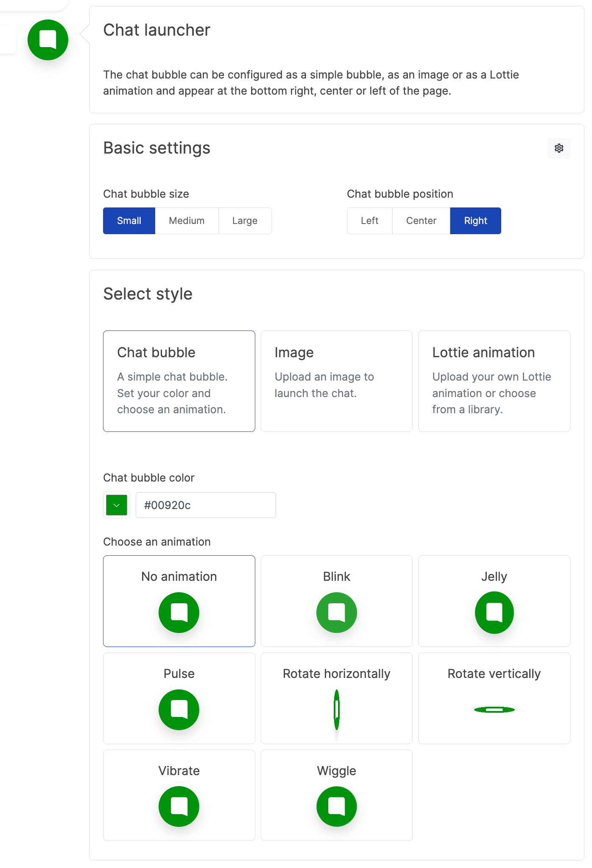This screenshot has height=868, width=592.
Task: Select the Image style card
Action: click(x=336, y=381)
